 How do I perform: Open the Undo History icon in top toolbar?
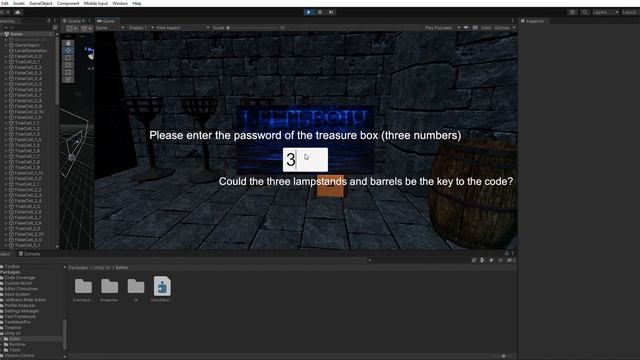coord(572,12)
